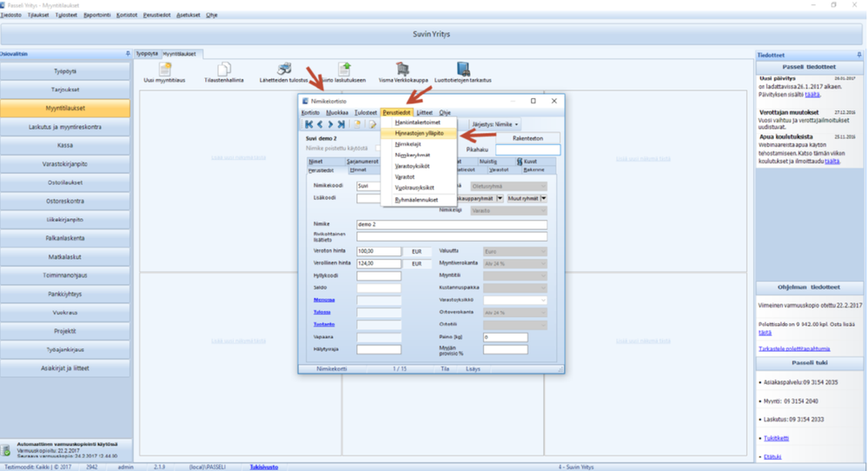This screenshot has width=868, height=471.
Task: Click the Nimike field containing demo 2
Action: tap(452, 224)
